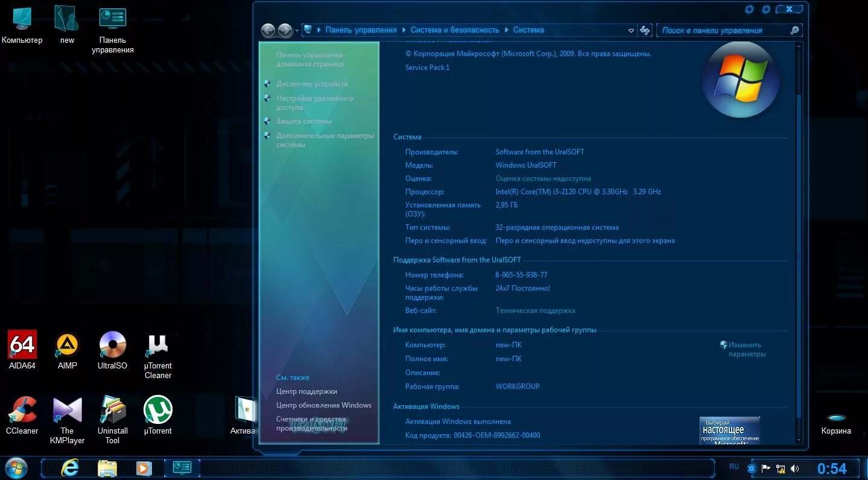This screenshot has height=480, width=868.
Task: Open the Корзина recycle bin
Action: [x=836, y=416]
